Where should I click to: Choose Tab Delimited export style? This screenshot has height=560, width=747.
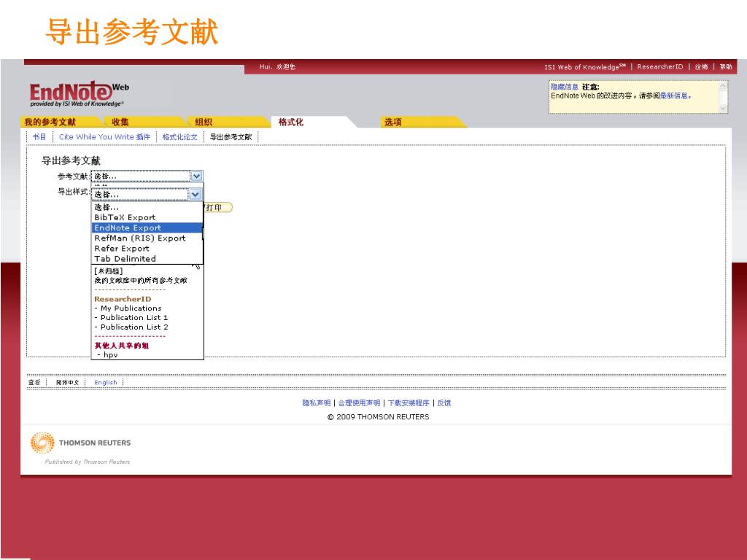pos(125,259)
